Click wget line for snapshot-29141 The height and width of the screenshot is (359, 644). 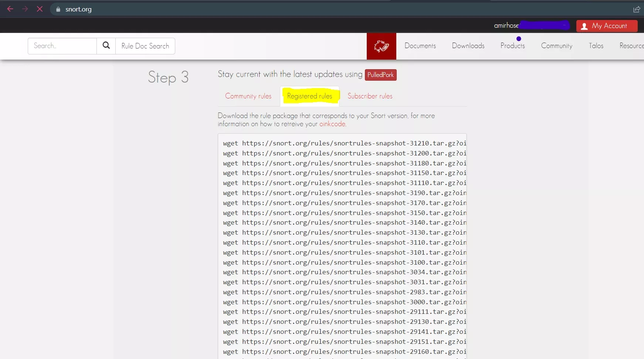pyautogui.click(x=345, y=332)
